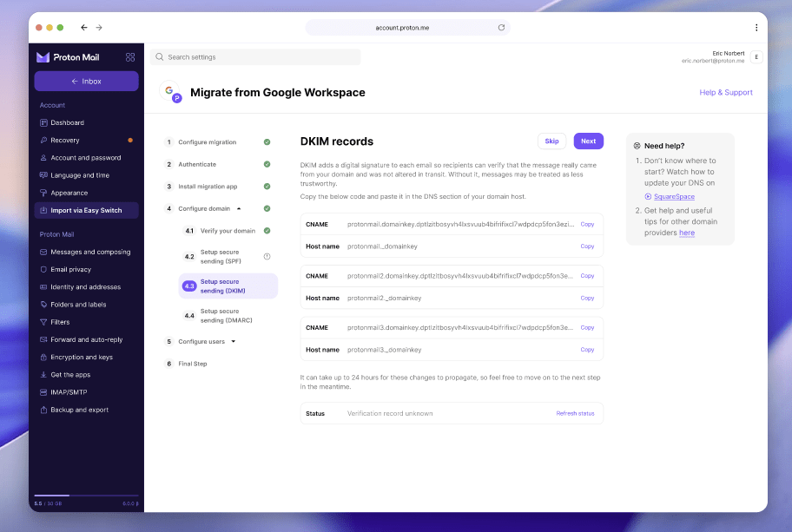Open Dashboard in sidebar

tap(86, 122)
